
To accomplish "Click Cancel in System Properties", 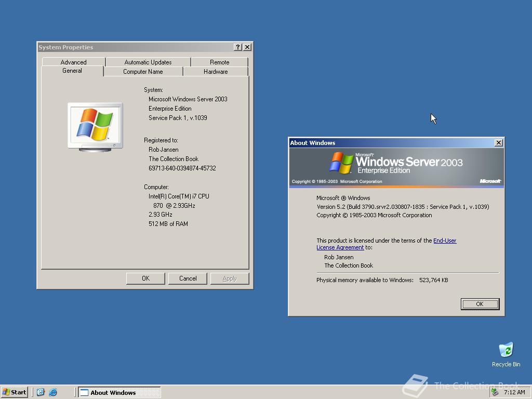I will point(188,278).
